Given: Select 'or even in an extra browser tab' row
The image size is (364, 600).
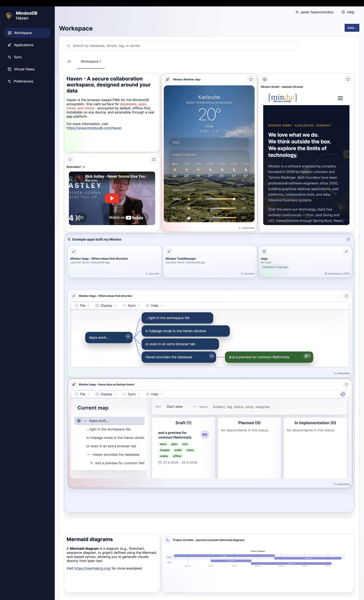Looking at the screenshot, I should click(x=111, y=446).
